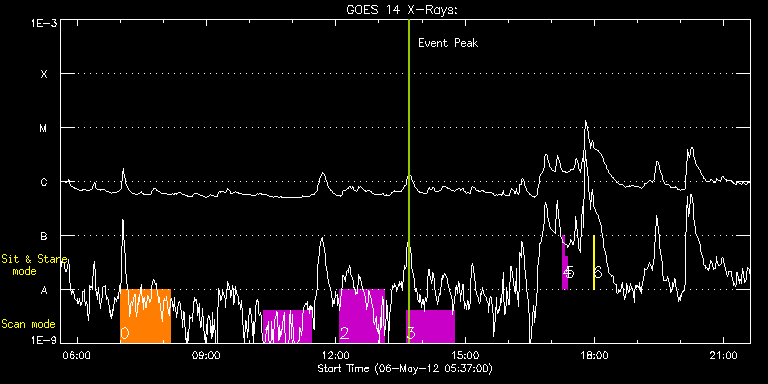The width and height of the screenshot is (768, 384).
Task: Click the X class axis label
Action: [44, 74]
